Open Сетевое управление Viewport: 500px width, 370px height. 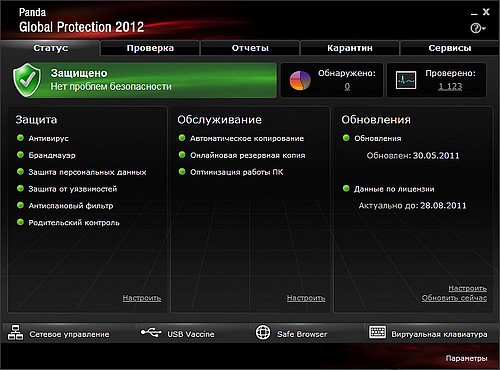69,334
